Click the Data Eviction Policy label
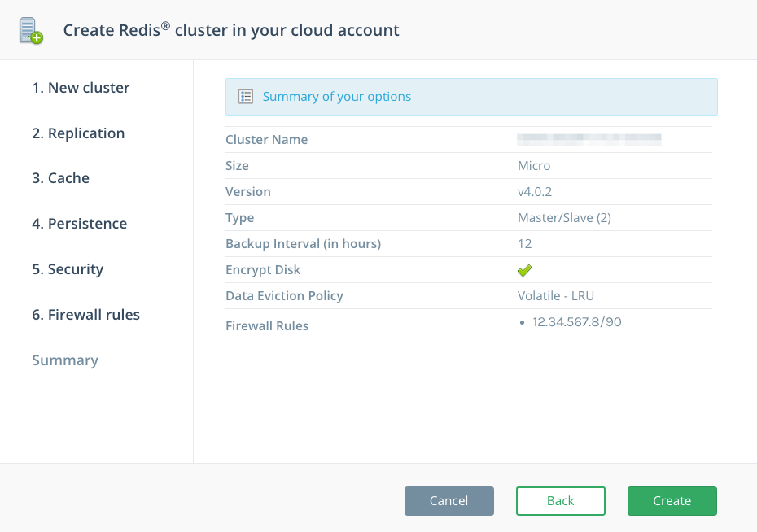The height and width of the screenshot is (532, 757). pos(284,295)
